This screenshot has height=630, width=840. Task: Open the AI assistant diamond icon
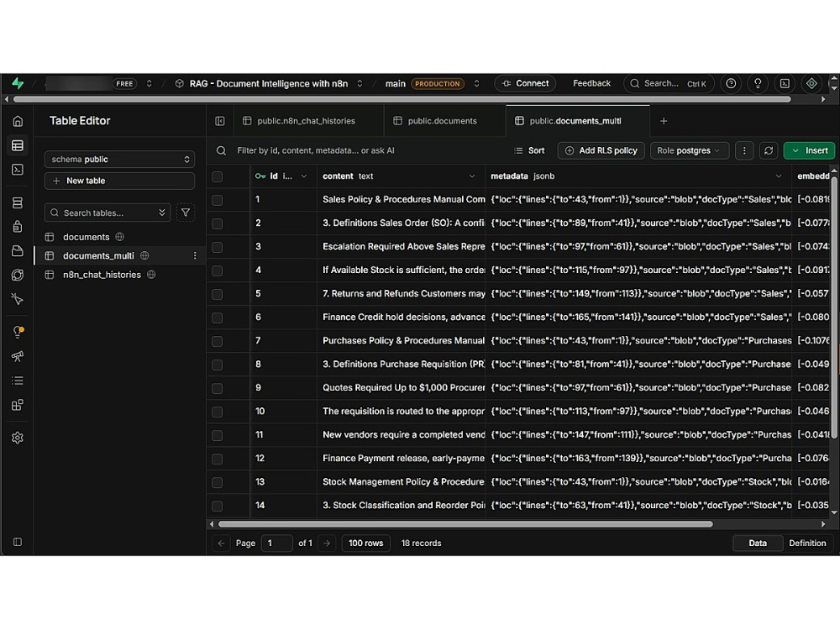click(811, 83)
